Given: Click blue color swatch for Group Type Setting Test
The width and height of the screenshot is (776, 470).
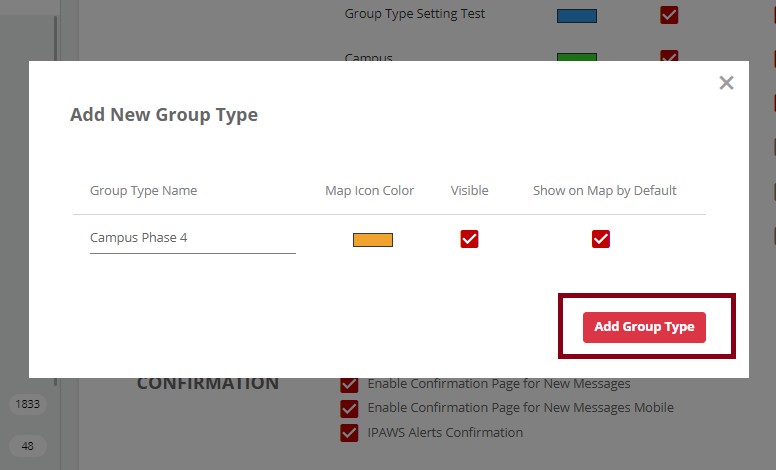Looking at the screenshot, I should (576, 15).
